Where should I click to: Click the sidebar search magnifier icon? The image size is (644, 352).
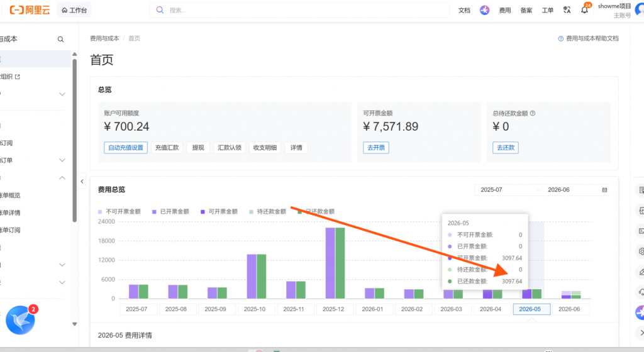coord(60,40)
